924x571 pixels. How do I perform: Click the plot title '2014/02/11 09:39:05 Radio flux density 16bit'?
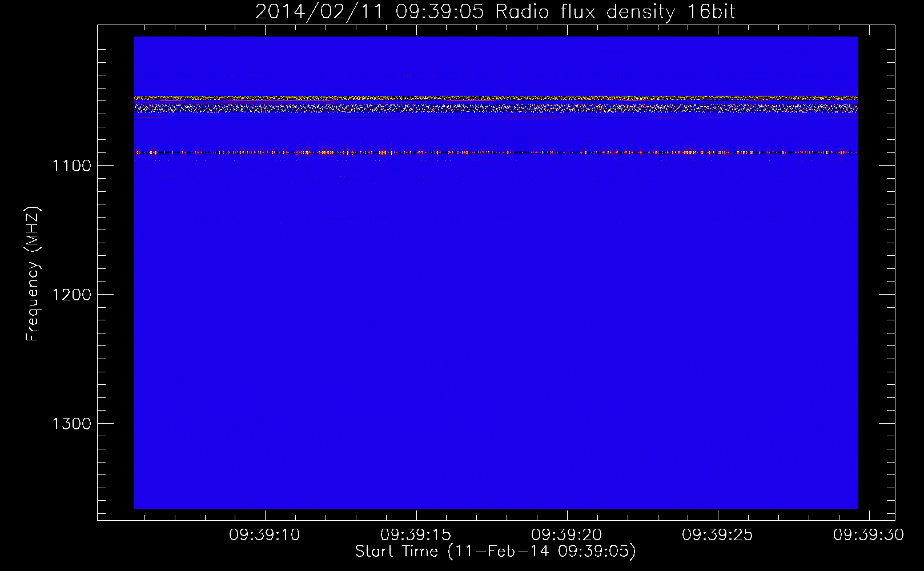(495, 11)
